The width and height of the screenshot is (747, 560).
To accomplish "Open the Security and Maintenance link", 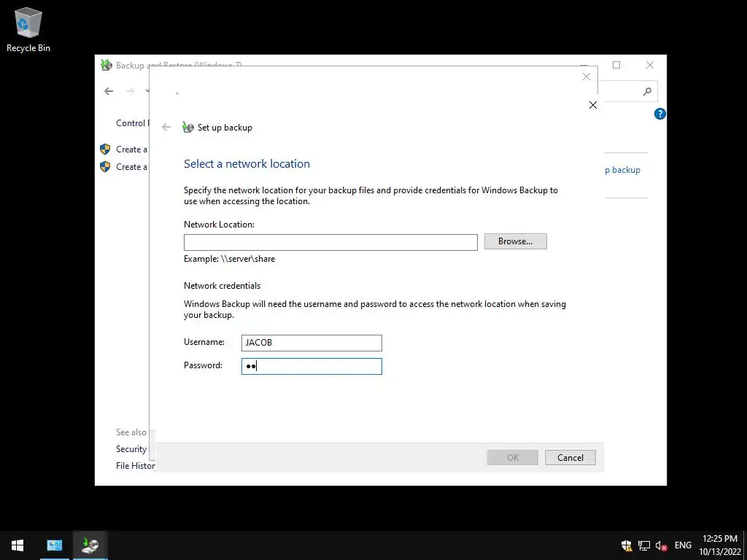I will click(x=132, y=449).
